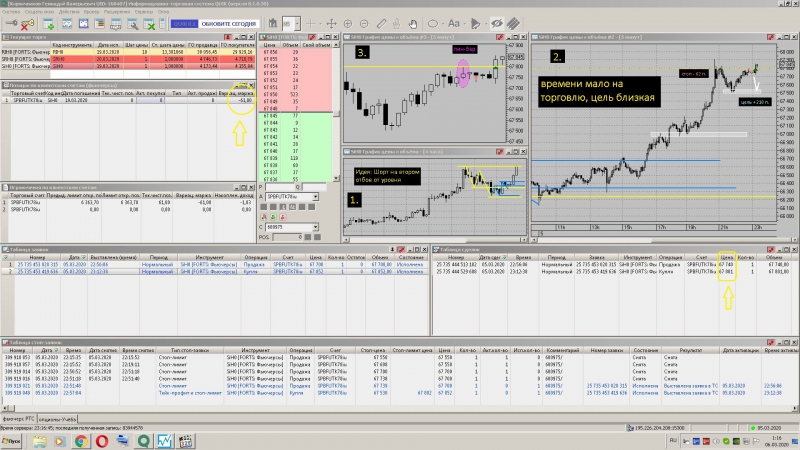Click the ОБНОВИТЕ СЕГОДНЯ update banner
Screen dimensions: 800x450
click(x=228, y=24)
